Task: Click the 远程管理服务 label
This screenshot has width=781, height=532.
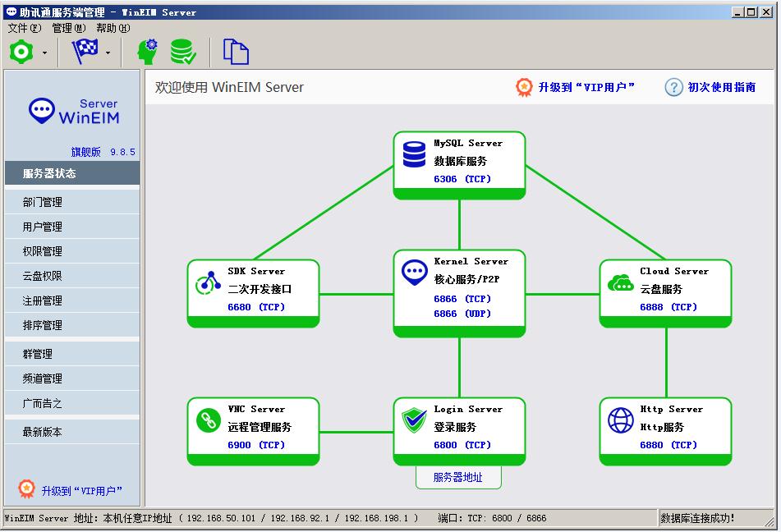Action: pyautogui.click(x=260, y=428)
